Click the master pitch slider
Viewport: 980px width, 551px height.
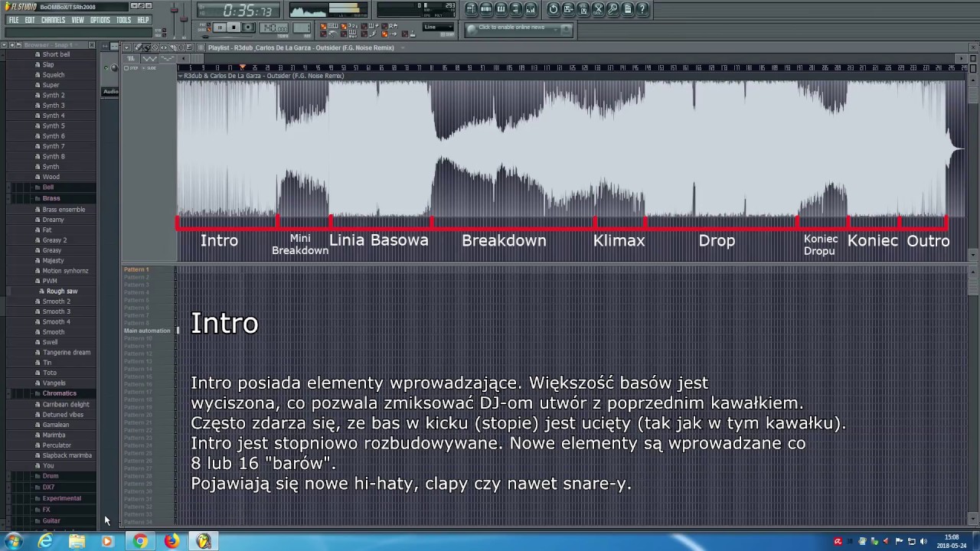184,19
